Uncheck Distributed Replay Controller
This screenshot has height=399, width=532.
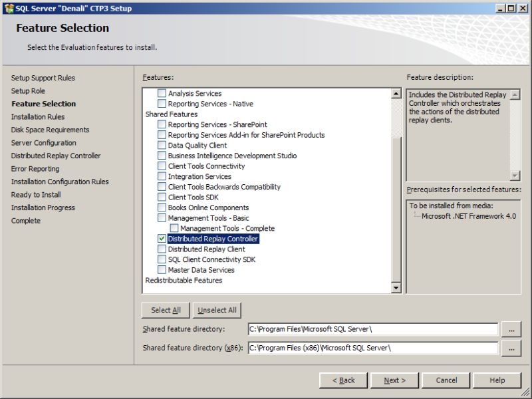point(162,239)
